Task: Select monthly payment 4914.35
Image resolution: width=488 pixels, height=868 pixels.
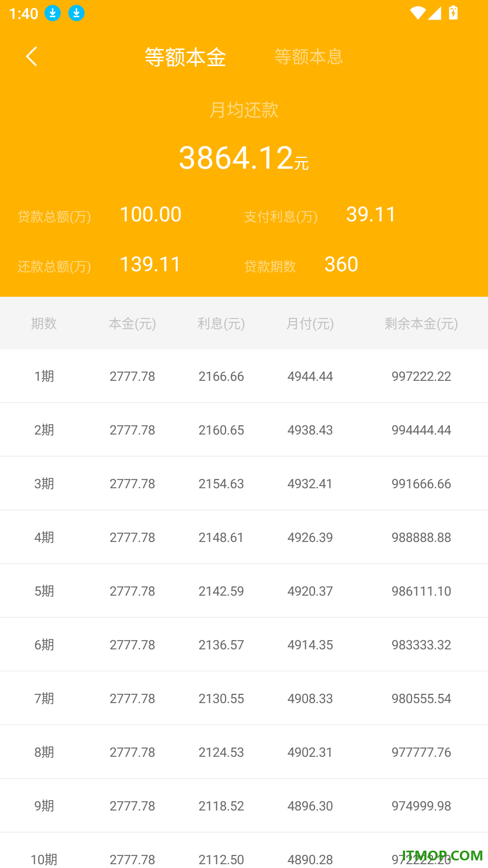Action: pos(310,645)
